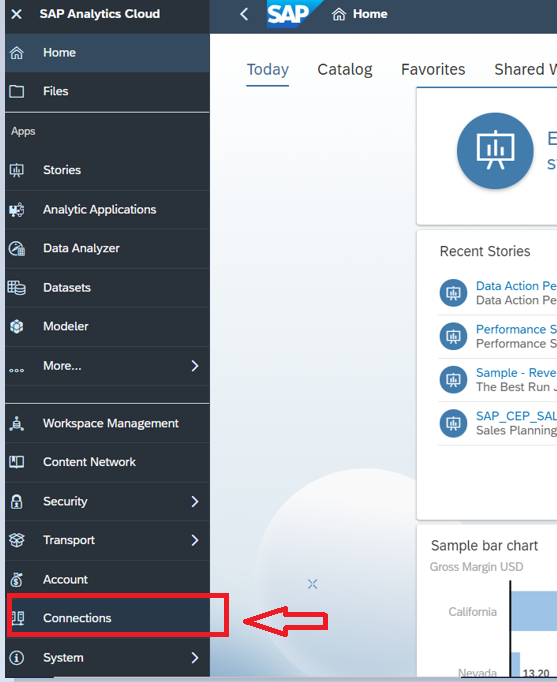Open Data Analyzer menu entry
The height and width of the screenshot is (682, 557).
coord(107,248)
